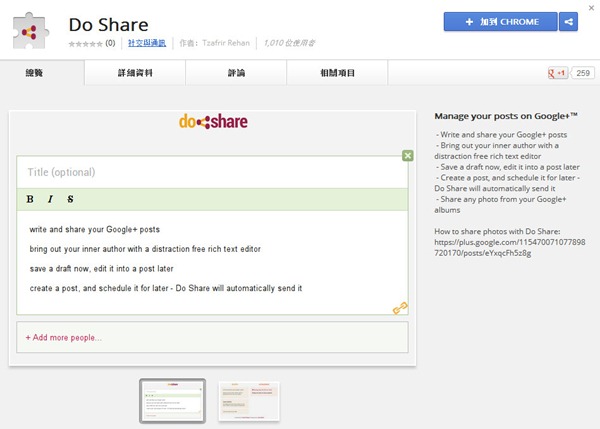Click the plus.google.com URL text in the description

(510, 247)
